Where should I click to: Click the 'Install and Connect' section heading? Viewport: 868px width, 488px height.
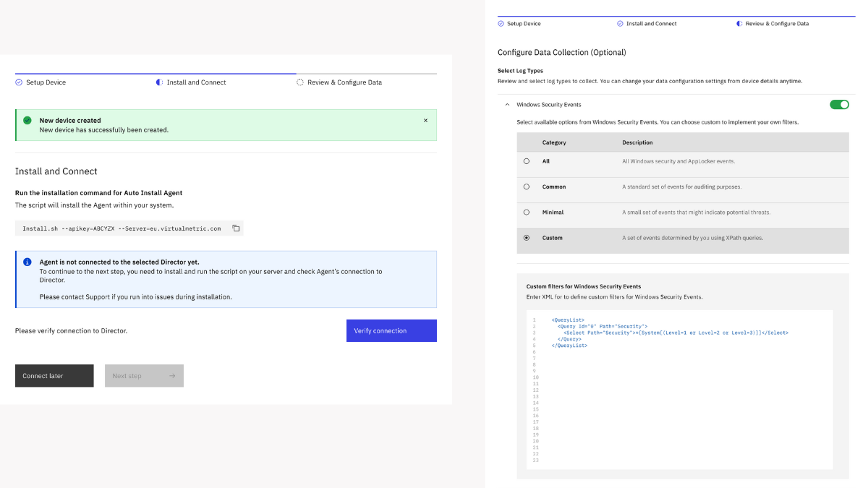(56, 171)
